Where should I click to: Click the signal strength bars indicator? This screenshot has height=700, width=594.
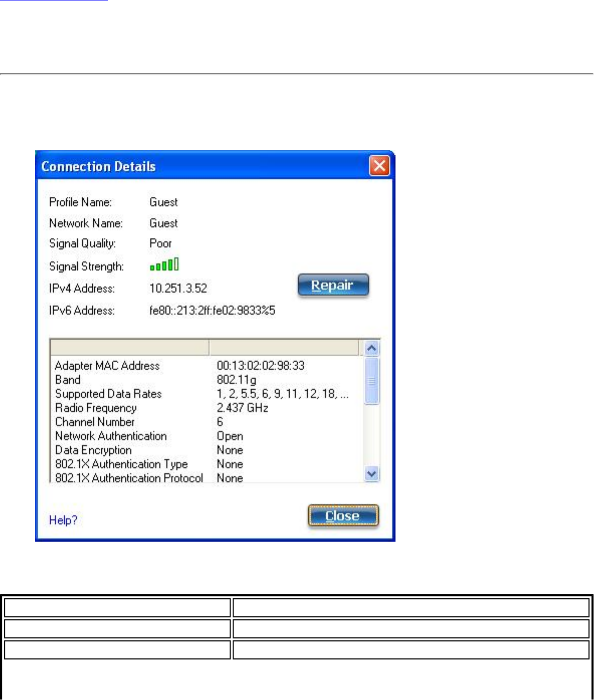[164, 264]
